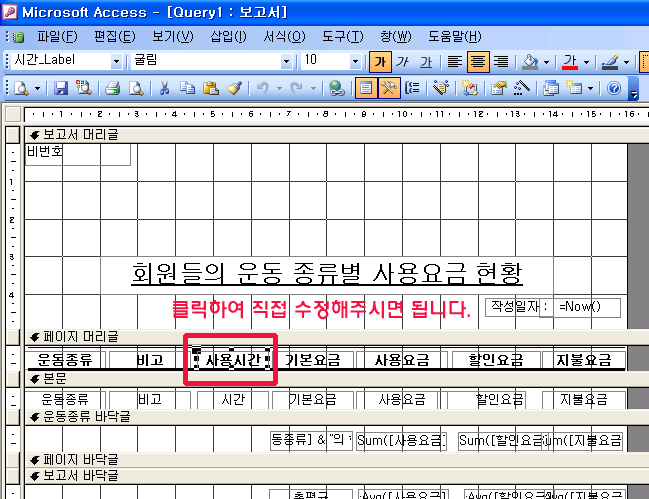Open Print Preview from the toolbar
This screenshot has height=499, width=649.
pyautogui.click(x=136, y=88)
